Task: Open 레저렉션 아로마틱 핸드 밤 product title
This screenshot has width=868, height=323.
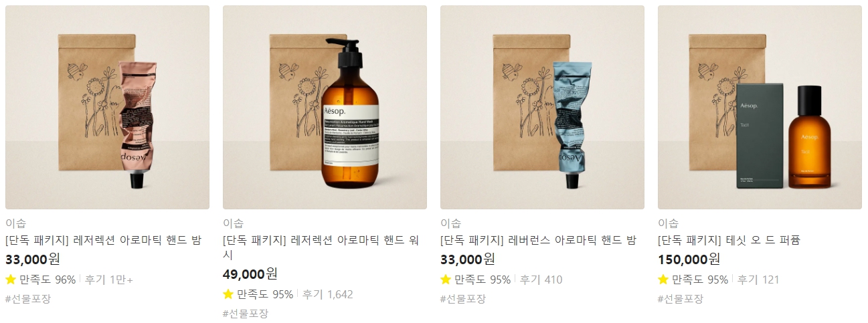Action: [x=104, y=241]
